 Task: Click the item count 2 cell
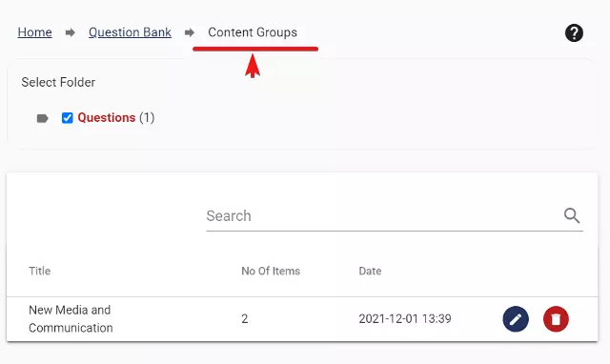tap(245, 319)
